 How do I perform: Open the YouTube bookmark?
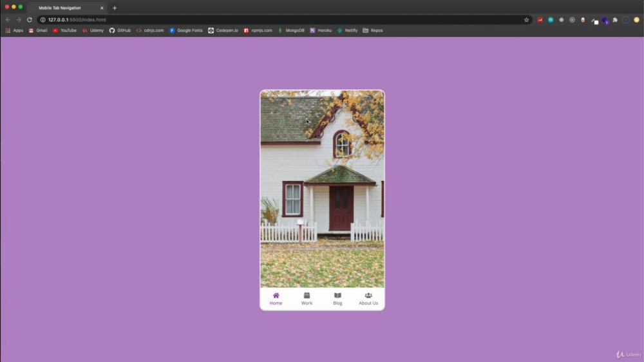pos(64,30)
